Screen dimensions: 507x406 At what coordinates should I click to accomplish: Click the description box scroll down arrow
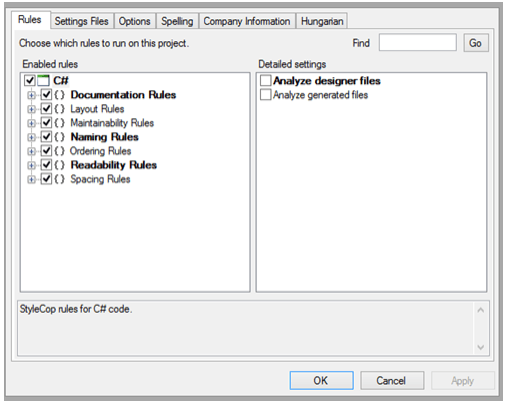(x=481, y=347)
